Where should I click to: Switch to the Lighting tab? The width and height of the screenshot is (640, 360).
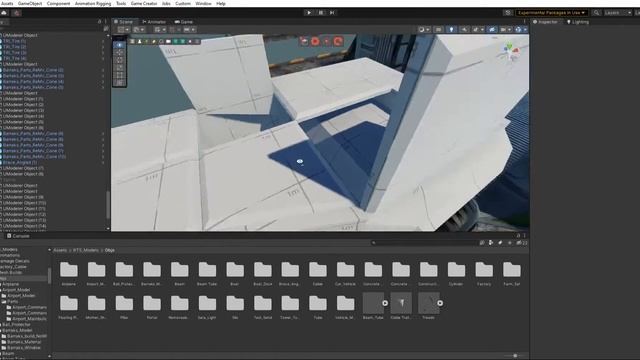(578, 22)
